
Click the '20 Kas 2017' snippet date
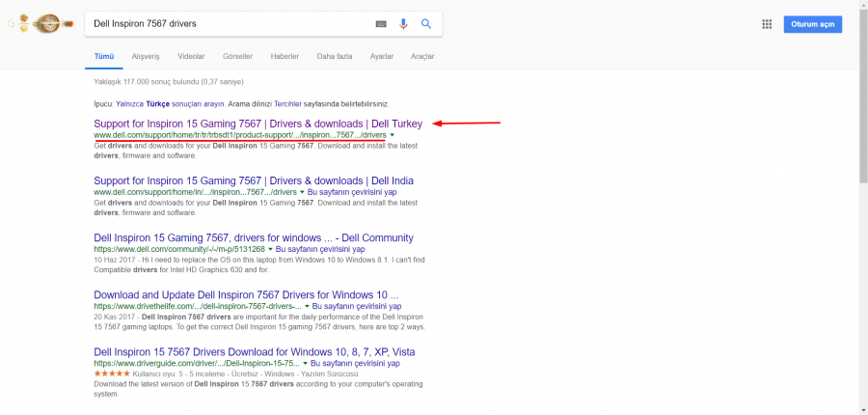tap(113, 317)
